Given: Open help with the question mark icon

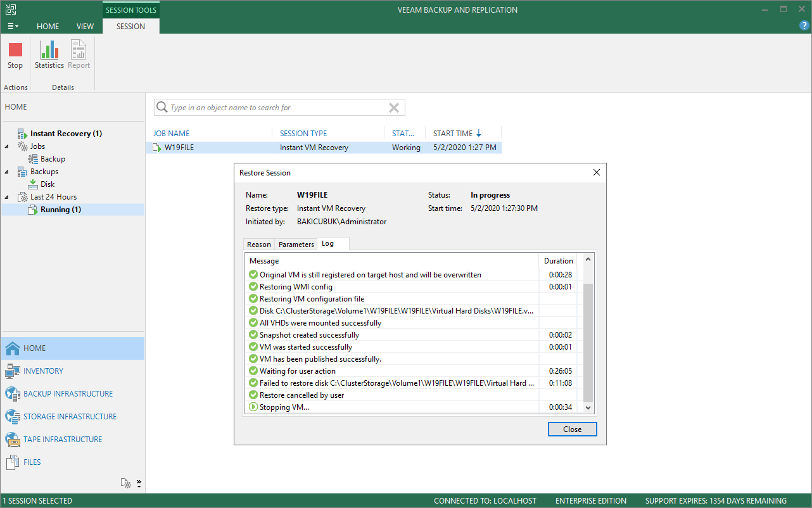Looking at the screenshot, I should pyautogui.click(x=804, y=26).
